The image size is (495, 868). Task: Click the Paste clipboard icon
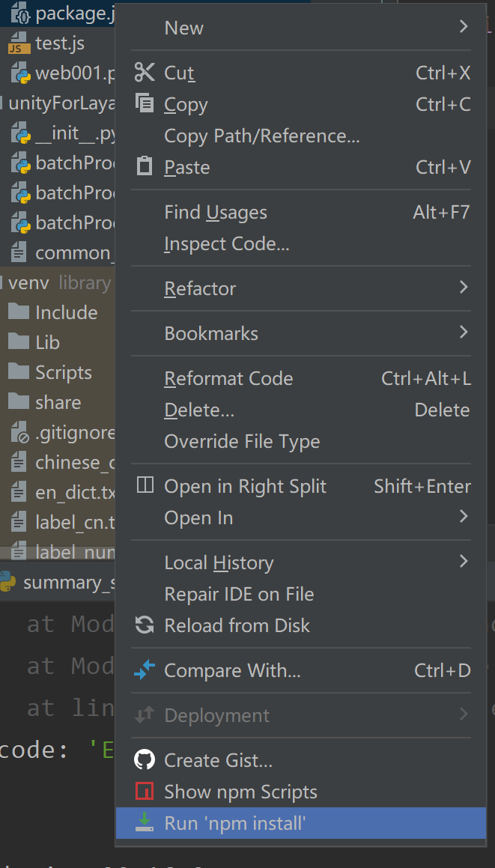[144, 167]
